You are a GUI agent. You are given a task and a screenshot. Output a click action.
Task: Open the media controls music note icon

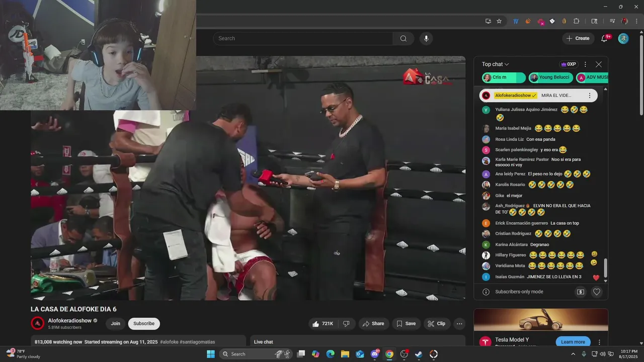tap(612, 21)
